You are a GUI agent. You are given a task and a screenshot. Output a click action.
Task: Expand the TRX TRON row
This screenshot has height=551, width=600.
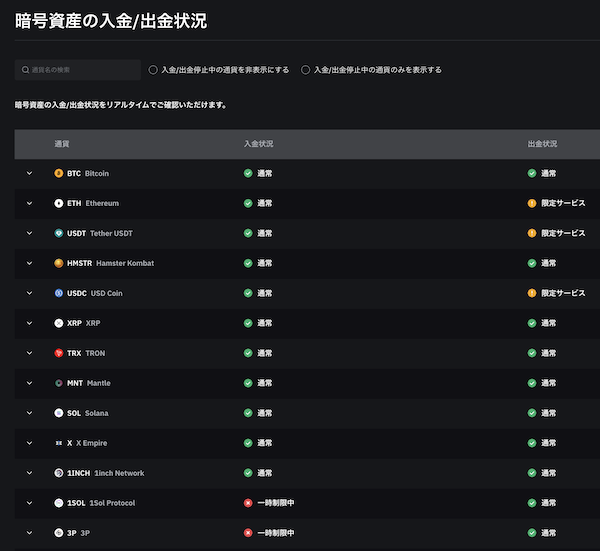pyautogui.click(x=29, y=353)
